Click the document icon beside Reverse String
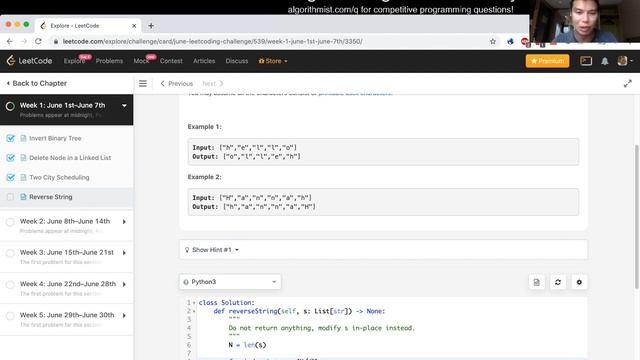The width and height of the screenshot is (640, 360). pyautogui.click(x=23, y=197)
